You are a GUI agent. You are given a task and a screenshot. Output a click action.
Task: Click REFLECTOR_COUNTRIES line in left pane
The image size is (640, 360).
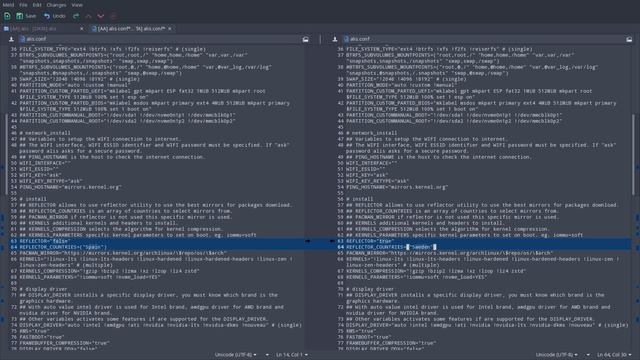click(x=63, y=247)
